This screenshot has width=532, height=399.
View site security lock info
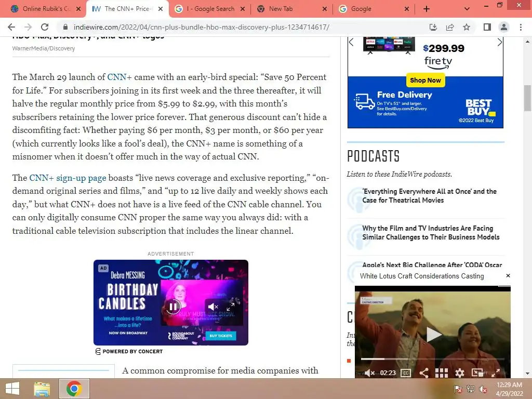[x=65, y=27]
